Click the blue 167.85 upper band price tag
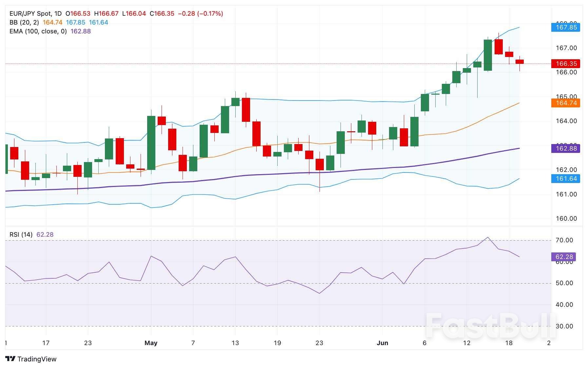 point(566,27)
